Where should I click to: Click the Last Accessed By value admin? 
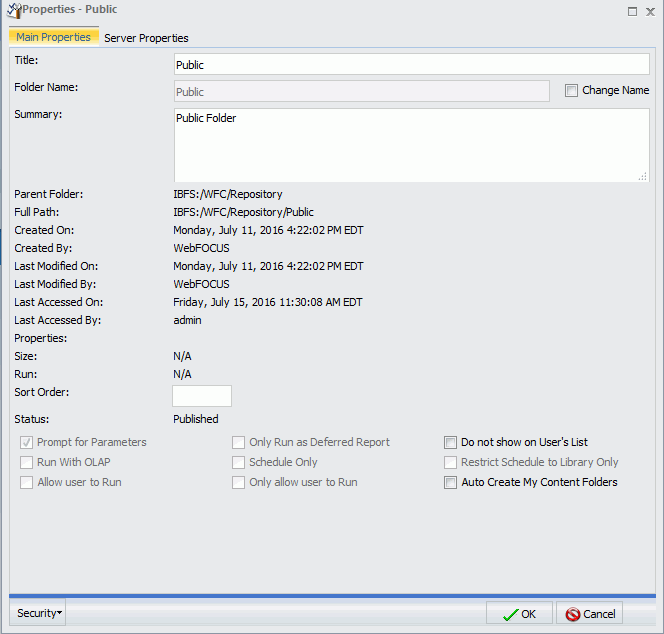pos(187,320)
